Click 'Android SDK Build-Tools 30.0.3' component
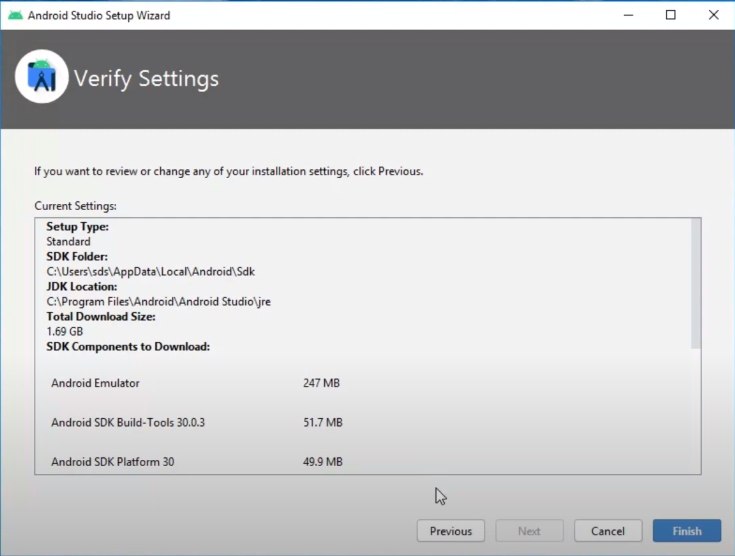 (128, 422)
